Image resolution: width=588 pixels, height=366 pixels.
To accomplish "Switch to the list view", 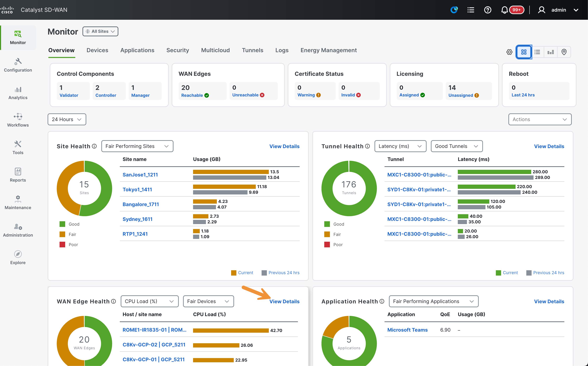I will 537,52.
